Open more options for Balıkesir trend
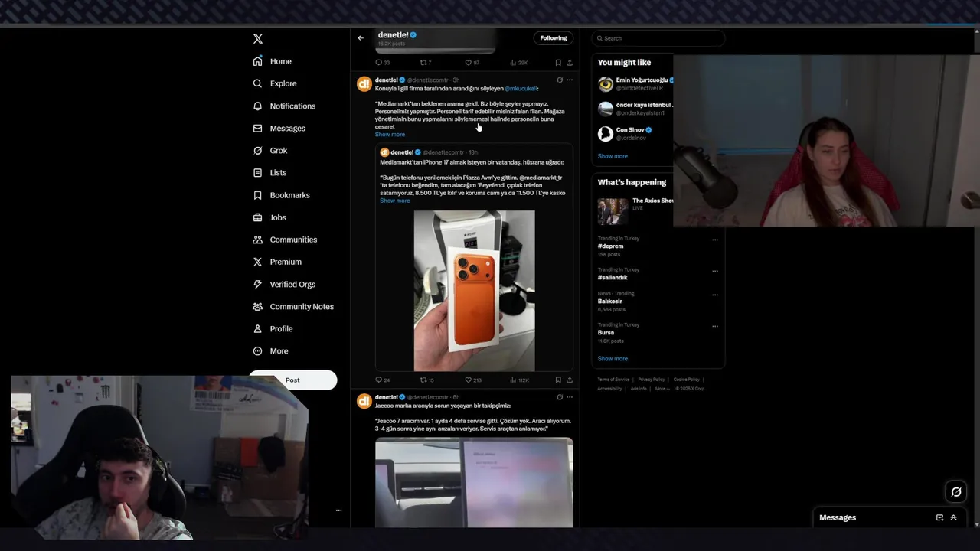980x551 pixels. point(715,295)
